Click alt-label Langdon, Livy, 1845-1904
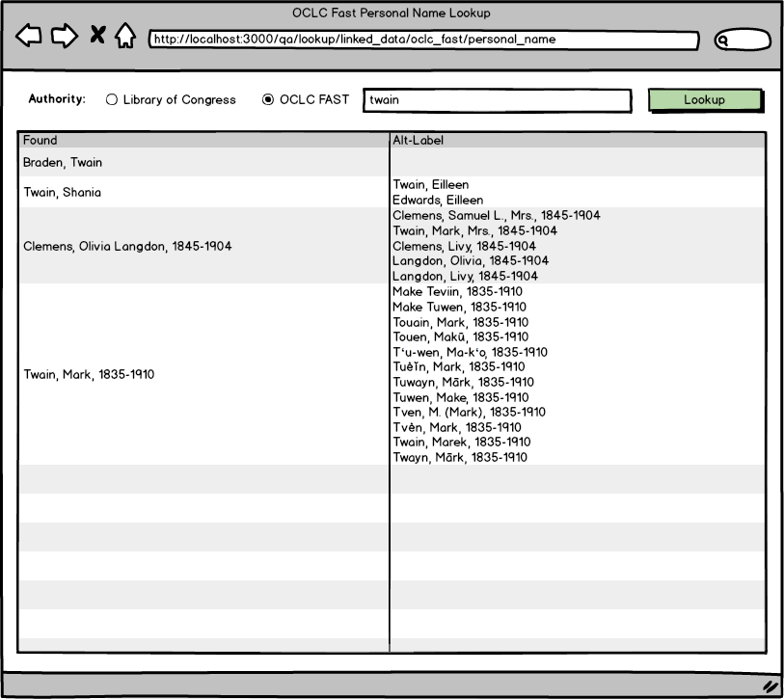The width and height of the screenshot is (784, 699). 465,276
